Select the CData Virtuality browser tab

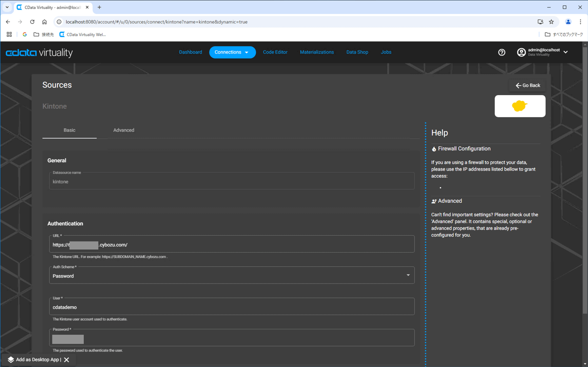[53, 7]
